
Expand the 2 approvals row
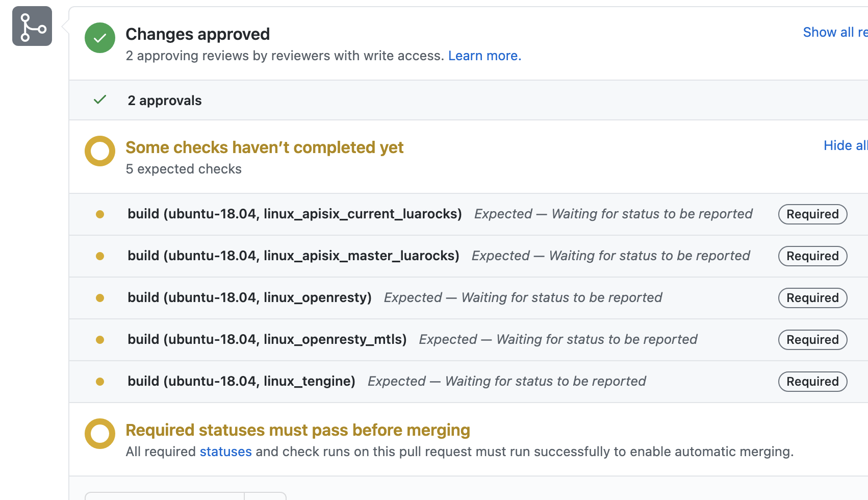coord(165,101)
